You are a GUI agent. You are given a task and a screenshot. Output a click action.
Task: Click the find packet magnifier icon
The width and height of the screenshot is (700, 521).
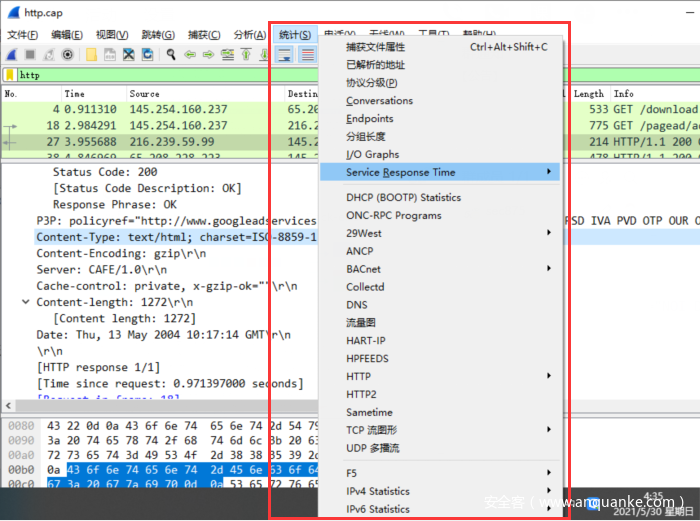click(171, 55)
